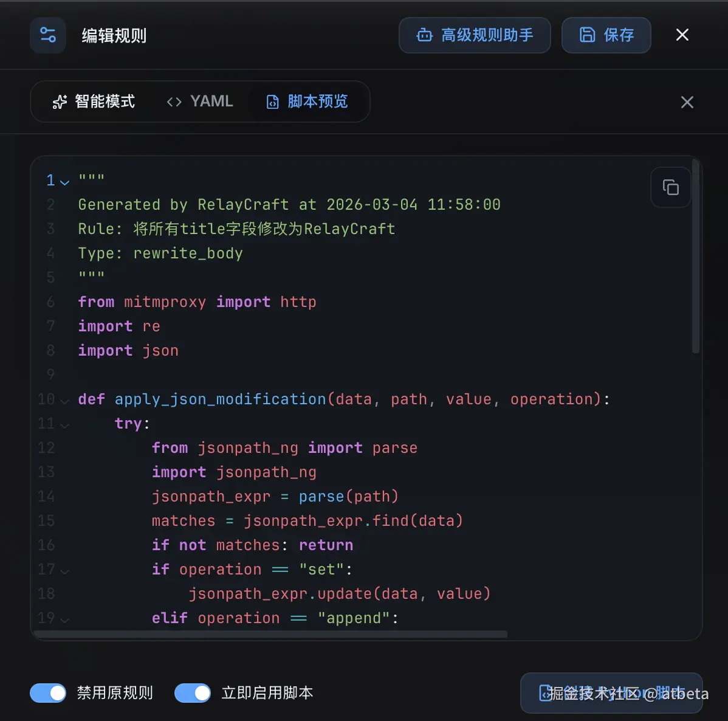Enable the 禁用原规则 toggle
The height and width of the screenshot is (721, 728).
48,693
